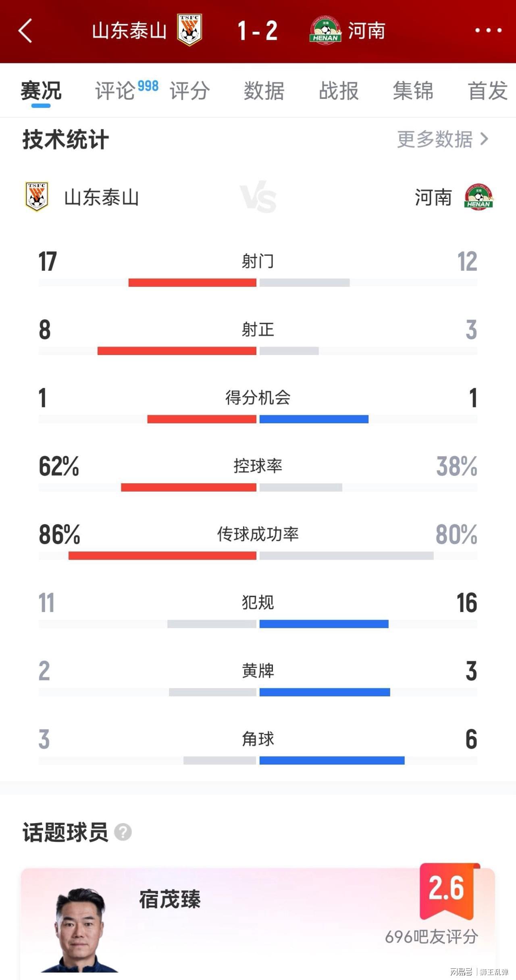The width and height of the screenshot is (516, 980).
Task: Tap the Shandong Taishan crest in the header
Action: click(x=189, y=30)
